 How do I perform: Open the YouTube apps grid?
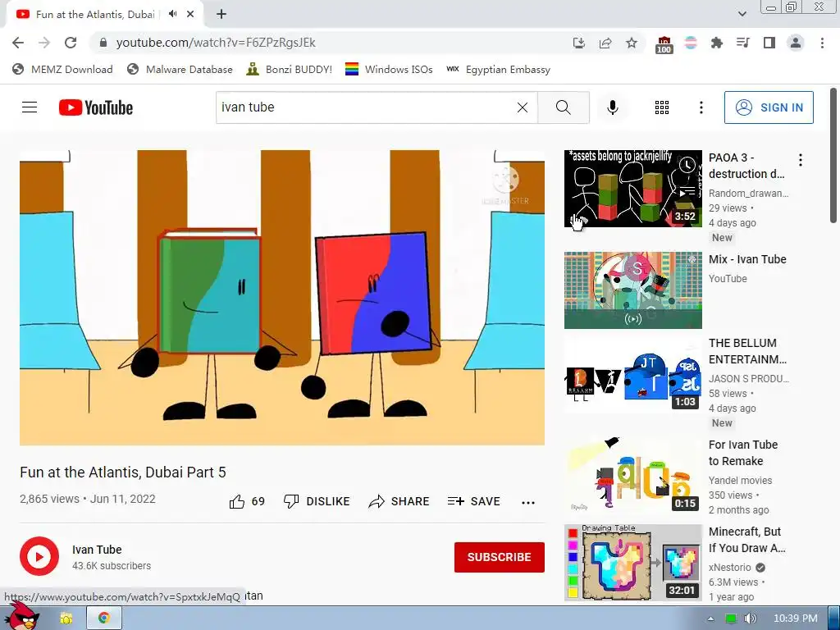(662, 107)
